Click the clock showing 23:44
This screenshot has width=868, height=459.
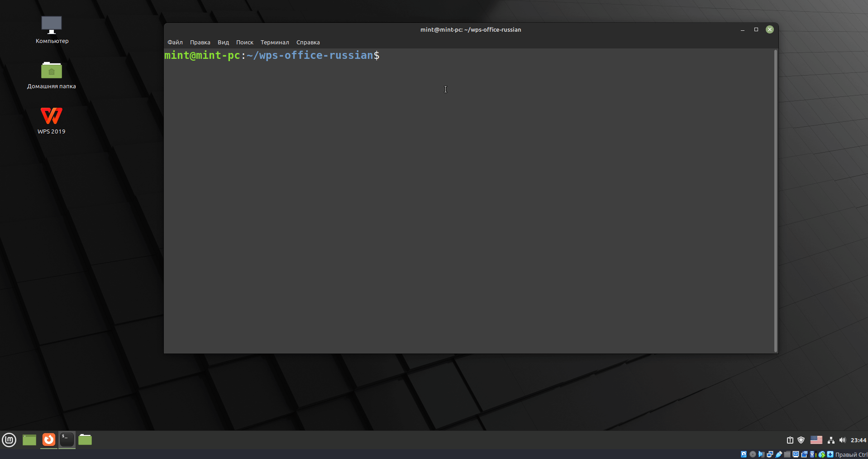[x=857, y=440]
